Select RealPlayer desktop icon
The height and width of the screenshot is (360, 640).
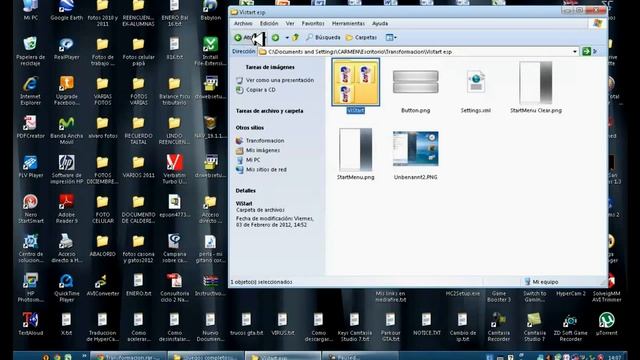tap(67, 48)
